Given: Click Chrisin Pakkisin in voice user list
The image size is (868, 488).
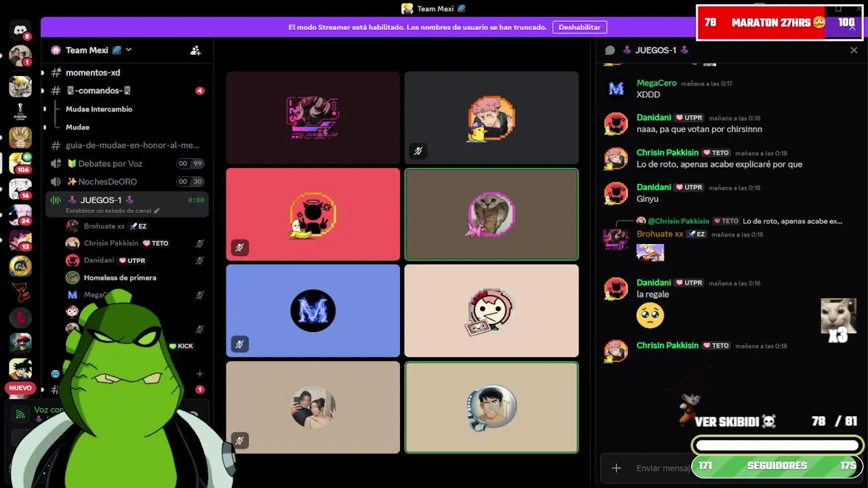Looking at the screenshot, I should [x=111, y=243].
